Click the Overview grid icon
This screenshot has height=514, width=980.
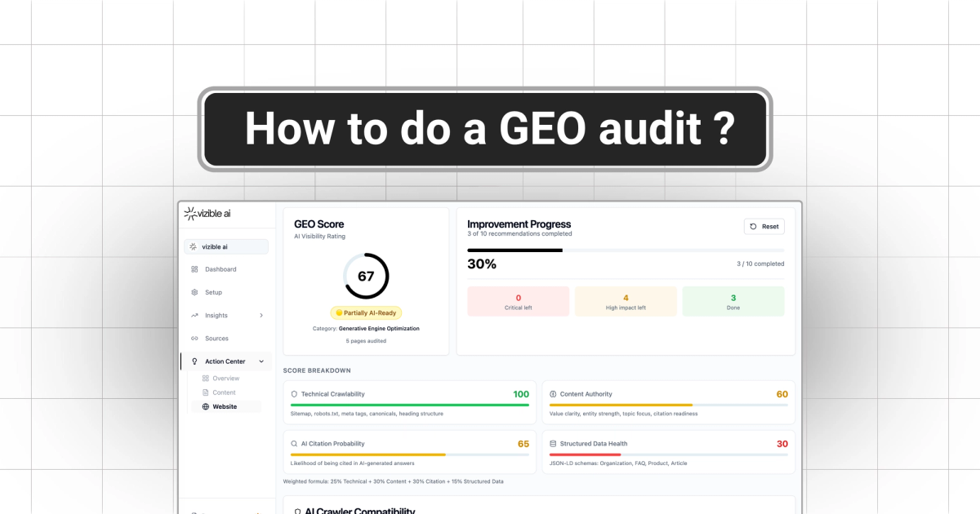tap(206, 379)
